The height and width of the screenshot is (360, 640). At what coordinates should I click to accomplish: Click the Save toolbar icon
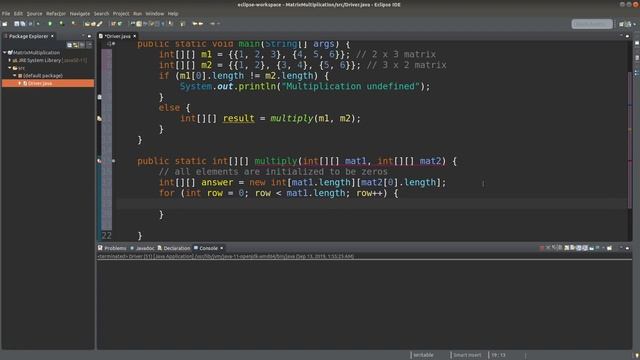(17, 24)
